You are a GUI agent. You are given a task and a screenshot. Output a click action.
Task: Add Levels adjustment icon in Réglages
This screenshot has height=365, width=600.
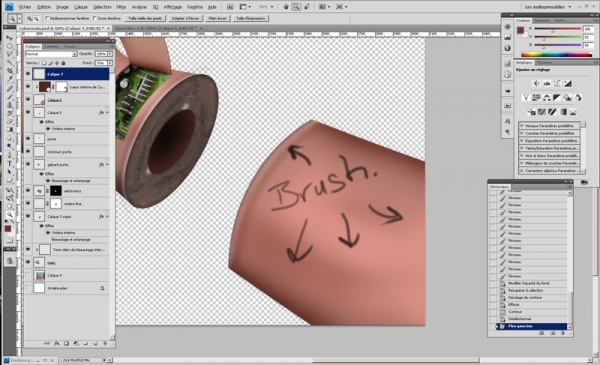pyautogui.click(x=547, y=83)
